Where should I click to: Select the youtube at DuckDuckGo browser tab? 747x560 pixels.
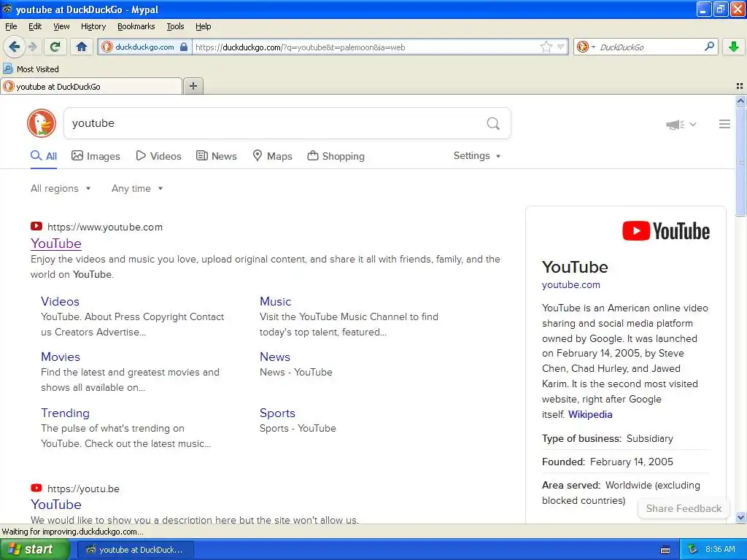(91, 87)
